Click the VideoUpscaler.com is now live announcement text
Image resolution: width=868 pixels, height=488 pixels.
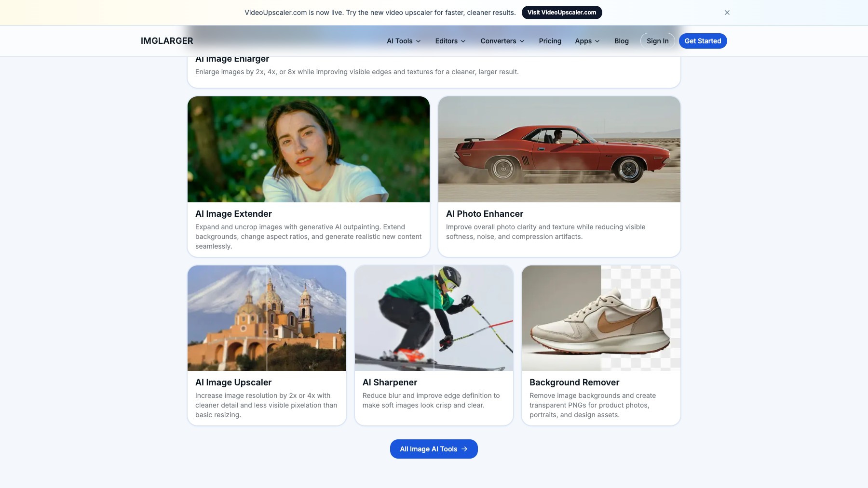[380, 13]
